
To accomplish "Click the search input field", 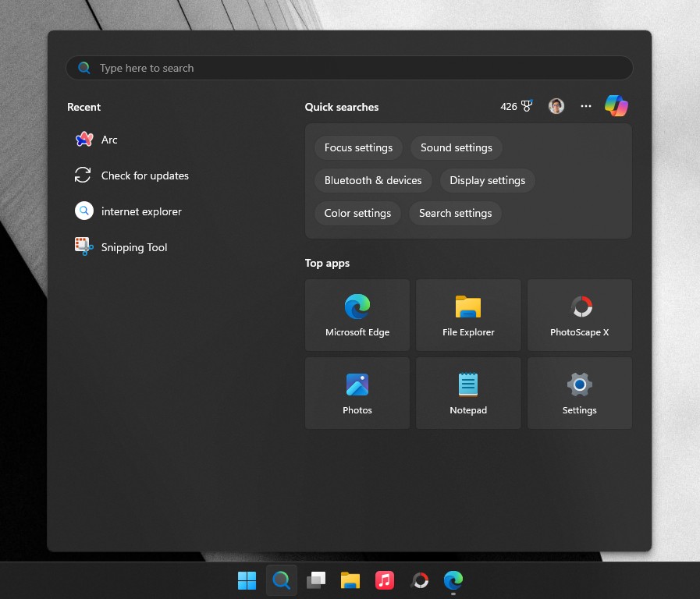I will click(x=349, y=68).
